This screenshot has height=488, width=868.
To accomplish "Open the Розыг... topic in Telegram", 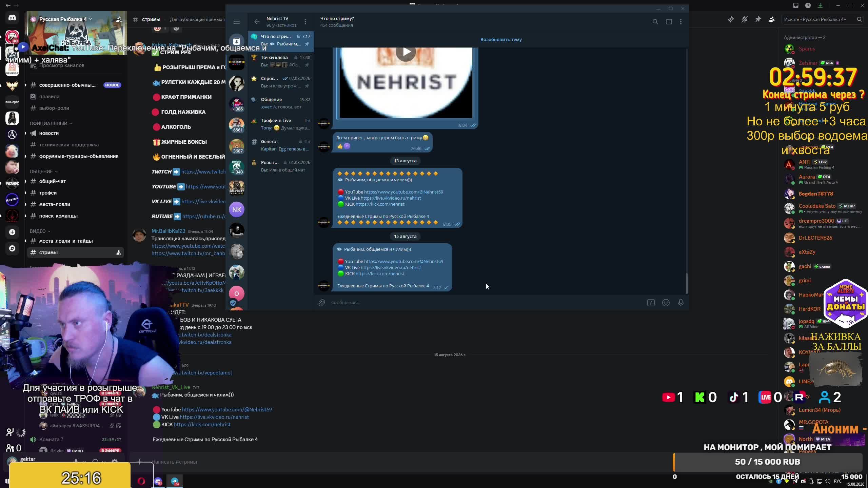I will coord(281,166).
